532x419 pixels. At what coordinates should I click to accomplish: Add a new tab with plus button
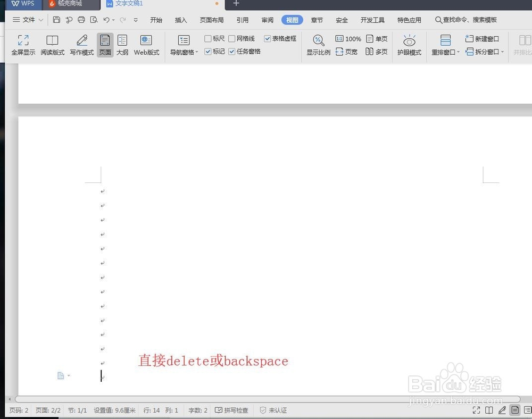[236, 4]
